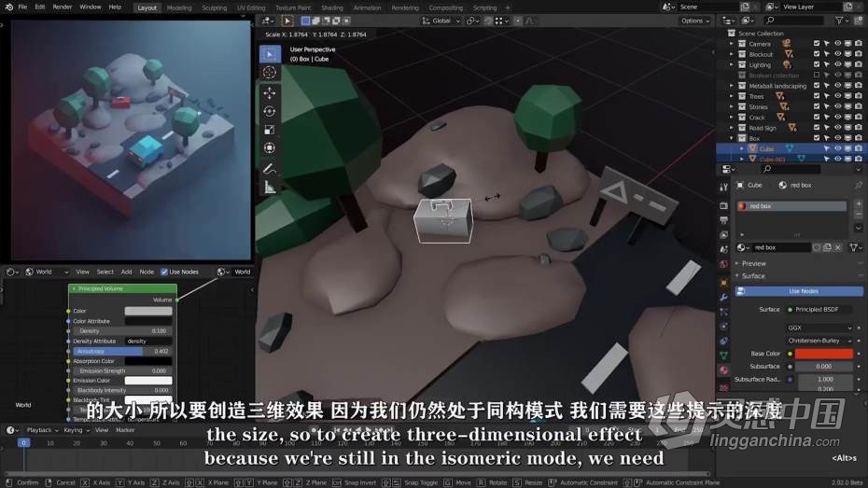868x488 pixels.
Task: Hide the Stones collection in viewport
Action: [x=837, y=106]
